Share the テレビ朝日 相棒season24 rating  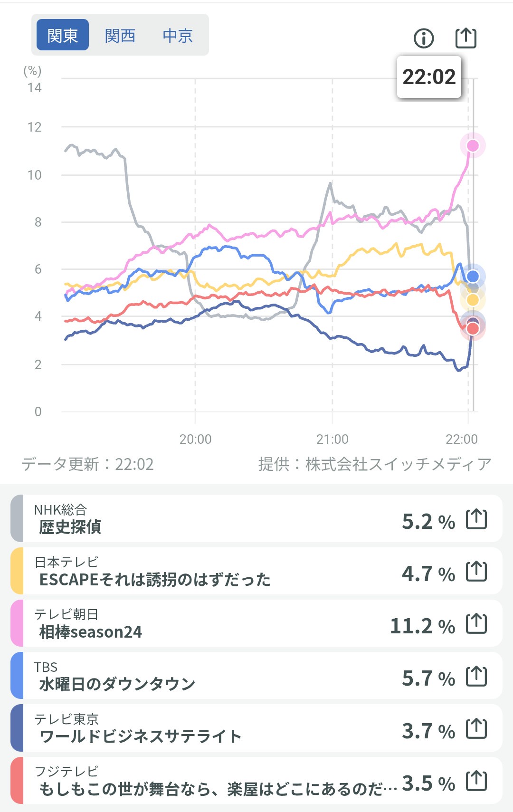tap(476, 623)
